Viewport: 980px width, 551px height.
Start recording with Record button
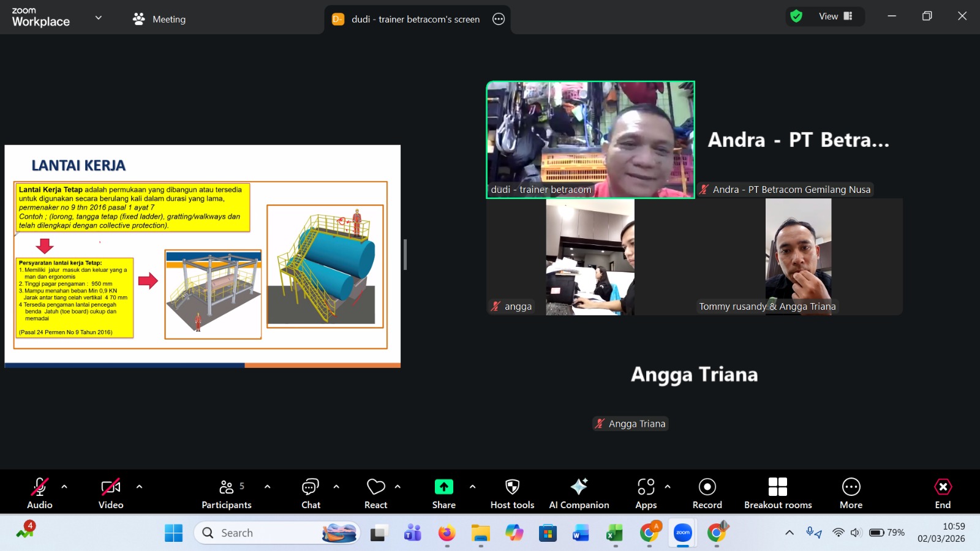coord(707,493)
